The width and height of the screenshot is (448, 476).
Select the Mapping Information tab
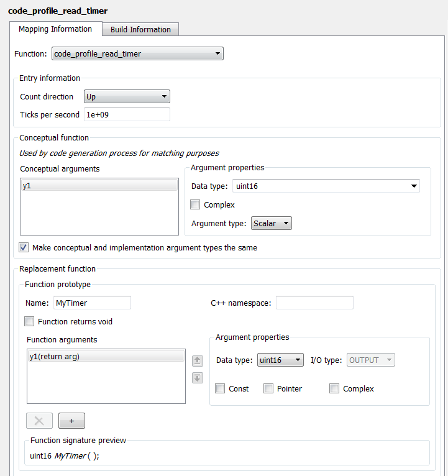(55, 29)
